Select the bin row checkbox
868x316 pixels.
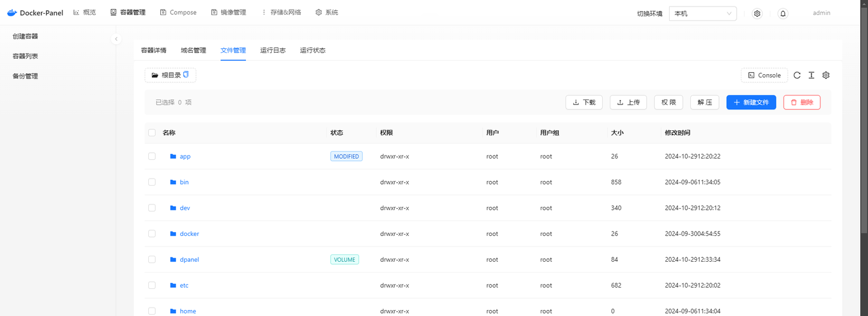(x=152, y=182)
